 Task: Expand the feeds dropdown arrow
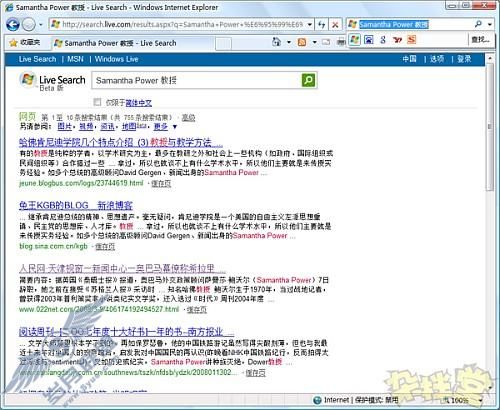[x=314, y=42]
